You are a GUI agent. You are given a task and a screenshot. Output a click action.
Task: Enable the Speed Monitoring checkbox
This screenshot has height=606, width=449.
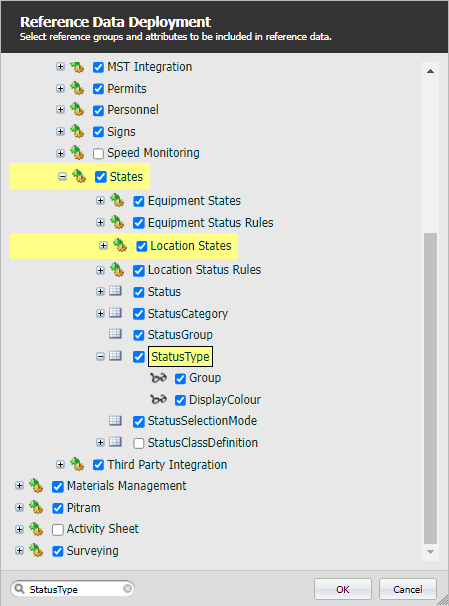pyautogui.click(x=98, y=153)
